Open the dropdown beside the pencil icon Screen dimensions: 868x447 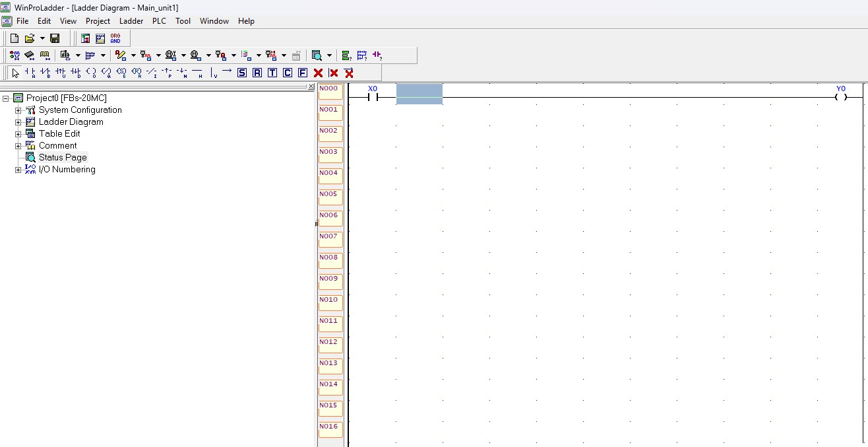pyautogui.click(x=133, y=55)
